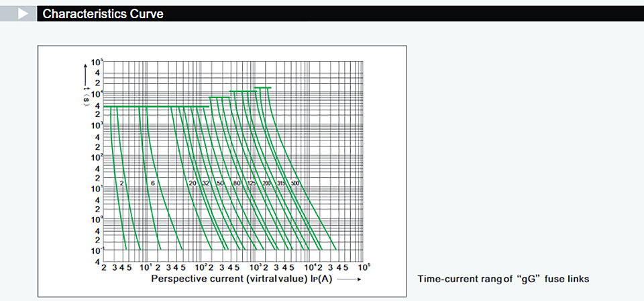This screenshot has height=301, width=644.
Task: Click the curve label 80 in the chart
Action: click(x=237, y=183)
